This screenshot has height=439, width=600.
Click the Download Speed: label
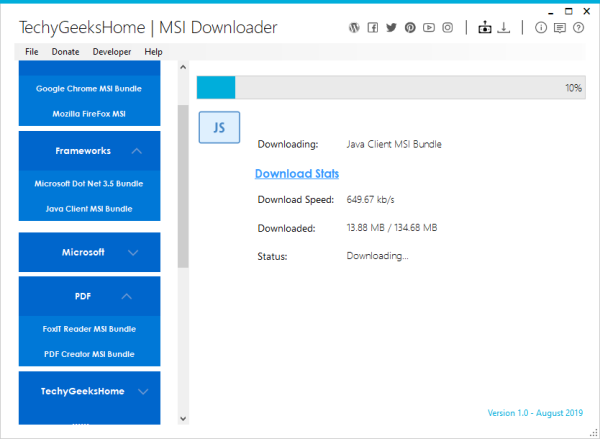click(295, 200)
